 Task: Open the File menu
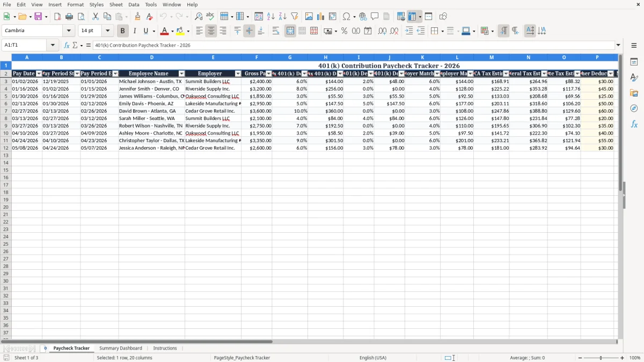(7, 4)
